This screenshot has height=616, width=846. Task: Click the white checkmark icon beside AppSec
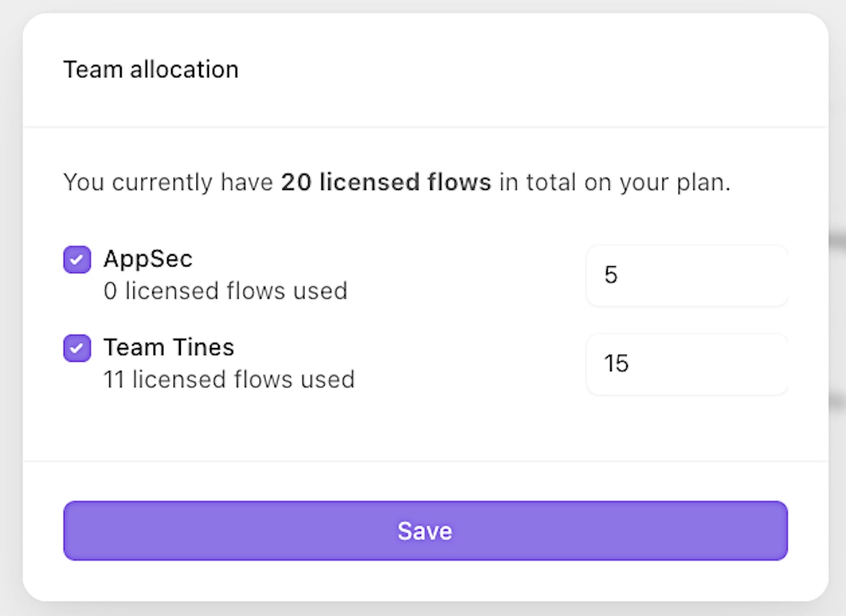[77, 260]
